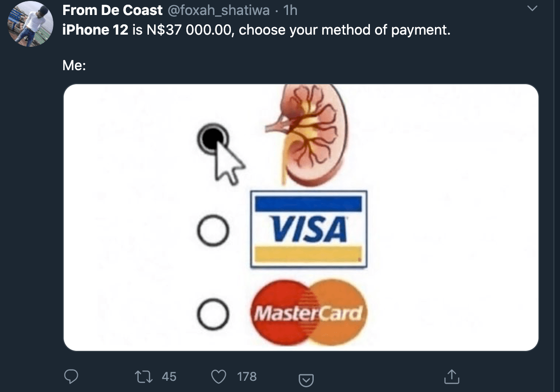Select the kidney payment radio button
The image size is (560, 392).
point(213,138)
